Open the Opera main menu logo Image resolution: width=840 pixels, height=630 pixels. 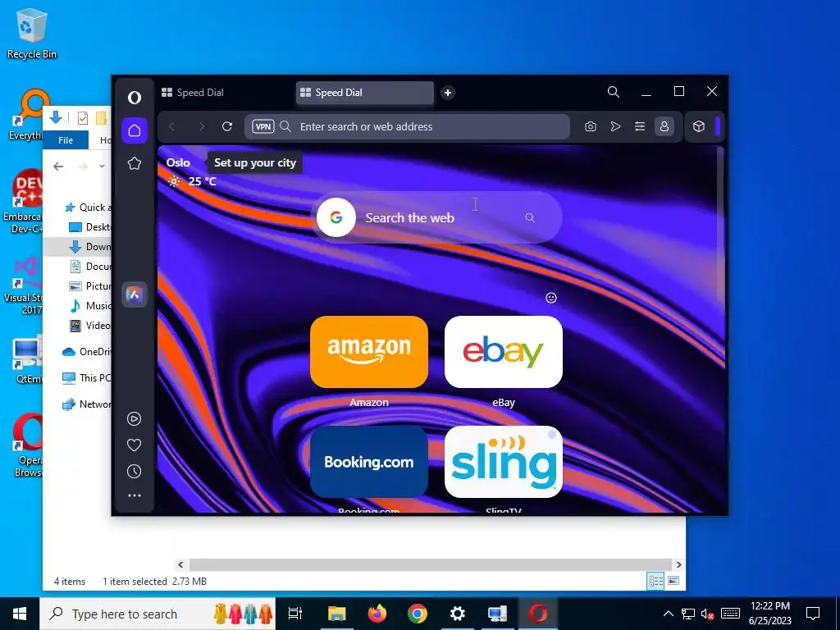coord(135,97)
